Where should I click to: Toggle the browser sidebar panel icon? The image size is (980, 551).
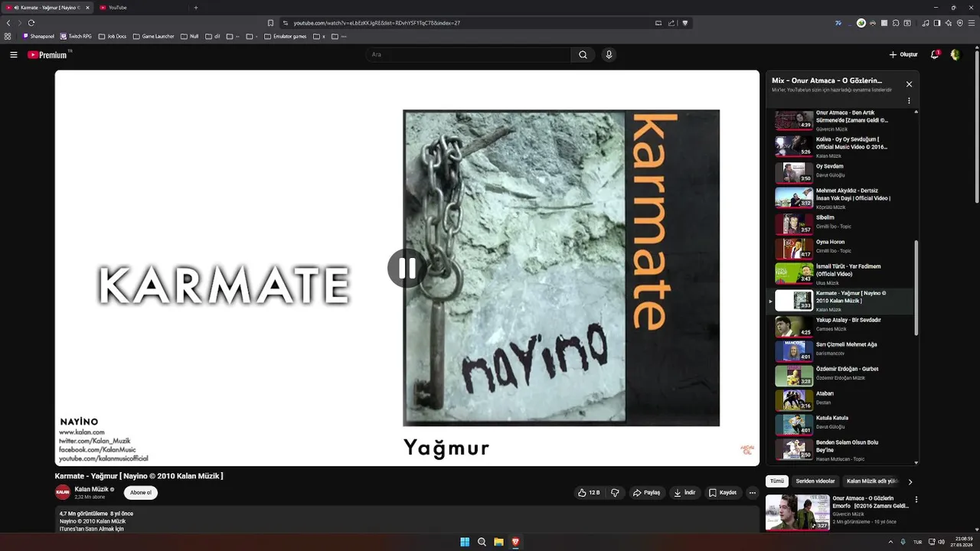click(x=937, y=23)
